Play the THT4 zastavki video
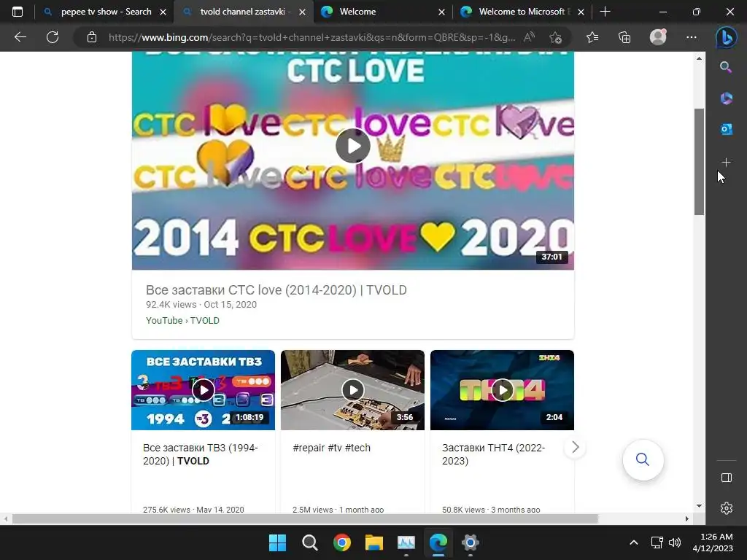 [x=502, y=390]
